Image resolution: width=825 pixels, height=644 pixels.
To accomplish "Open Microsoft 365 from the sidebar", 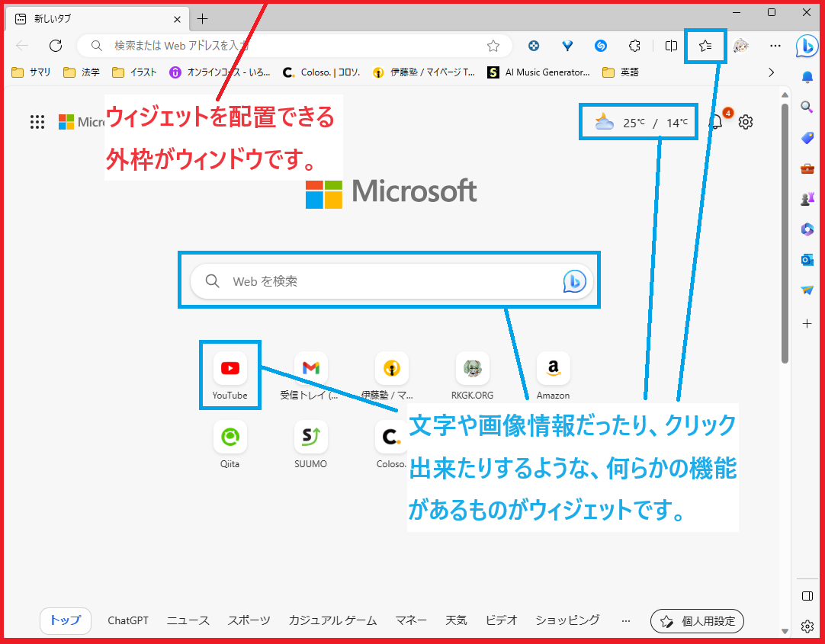I will (x=807, y=229).
